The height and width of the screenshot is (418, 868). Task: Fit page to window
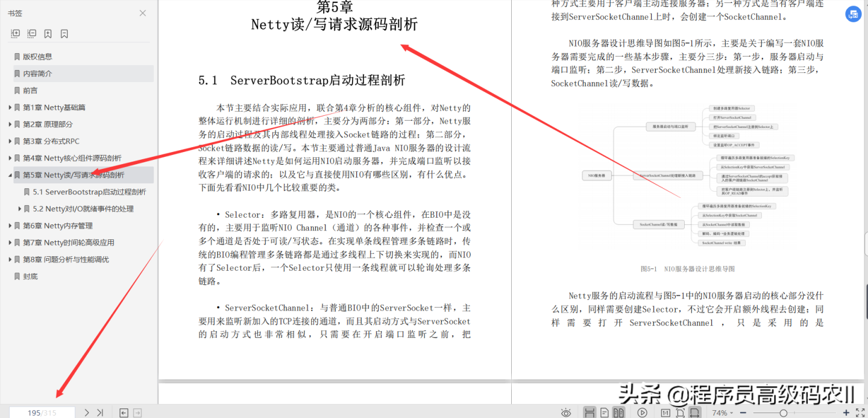[680, 413]
